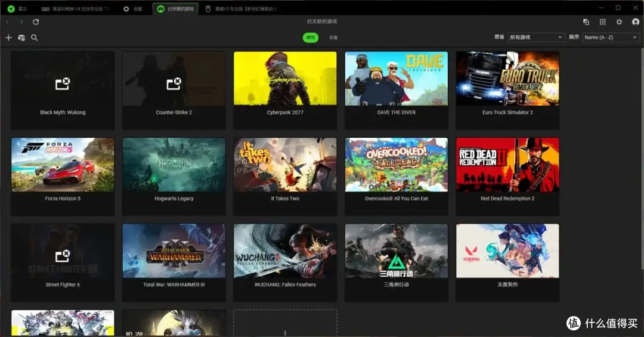Add a game with the plus icon
This screenshot has width=644, height=337.
click(8, 38)
